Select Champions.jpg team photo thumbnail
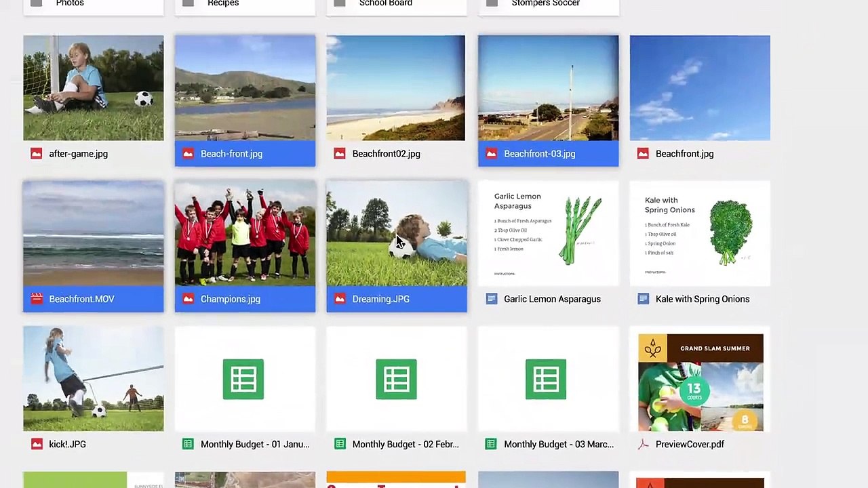Screen dimensions: 868x488 pyautogui.click(x=245, y=233)
